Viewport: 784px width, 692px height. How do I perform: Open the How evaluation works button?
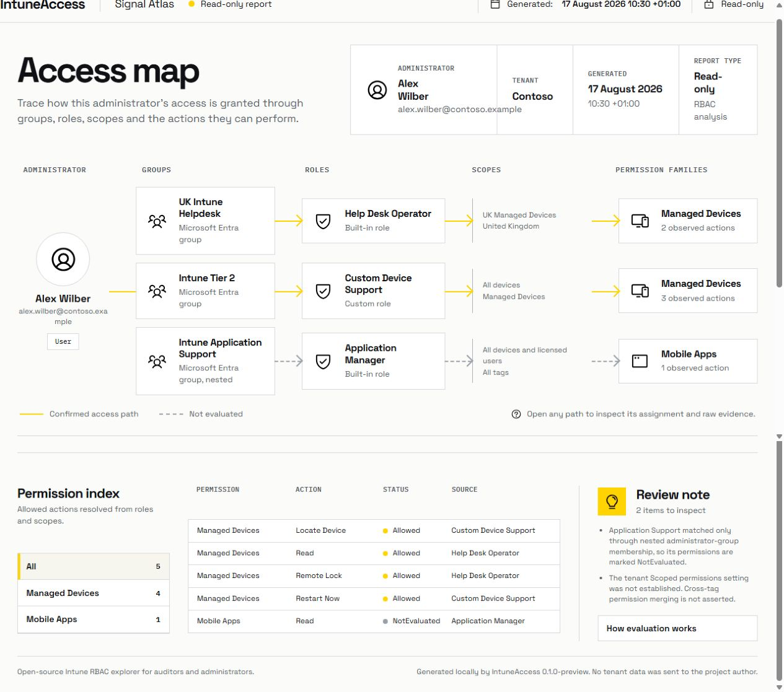[x=677, y=628]
